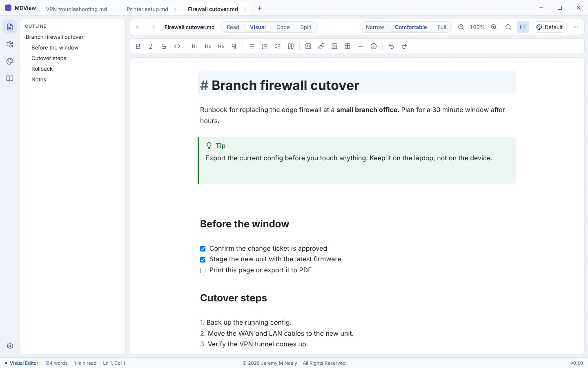This screenshot has width=588, height=368.
Task: Switch to Printer setup.md tab
Action: 147,9
